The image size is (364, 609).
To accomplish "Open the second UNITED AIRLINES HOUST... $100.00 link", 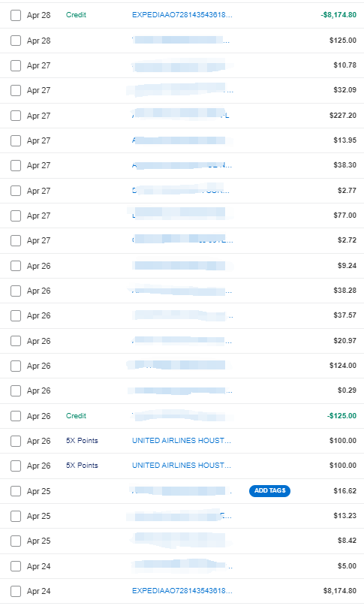I will tap(182, 466).
